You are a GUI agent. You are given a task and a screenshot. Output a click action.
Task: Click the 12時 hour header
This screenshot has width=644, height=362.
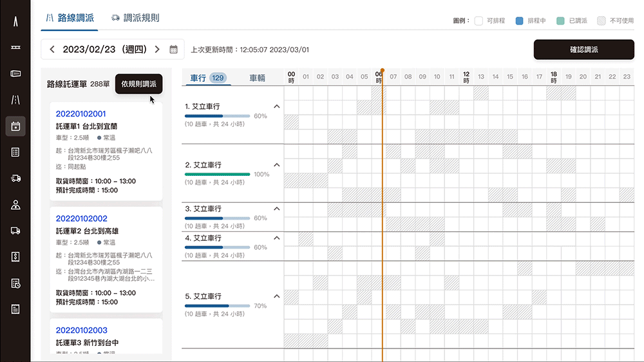(466, 77)
